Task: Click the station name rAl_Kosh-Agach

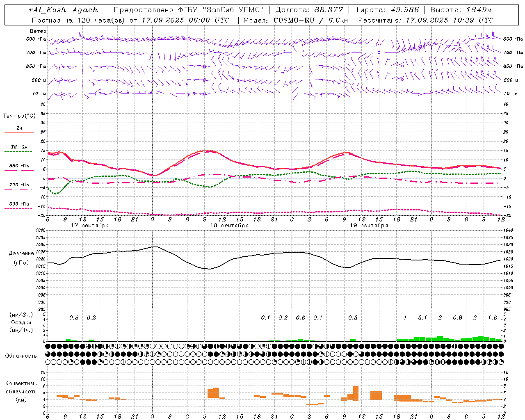Action: coord(64,10)
